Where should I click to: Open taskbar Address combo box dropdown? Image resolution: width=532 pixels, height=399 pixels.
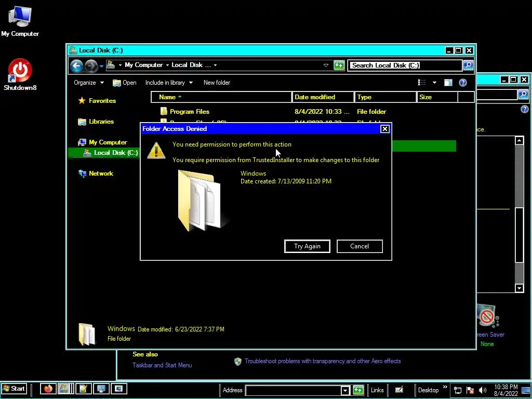(x=345, y=390)
